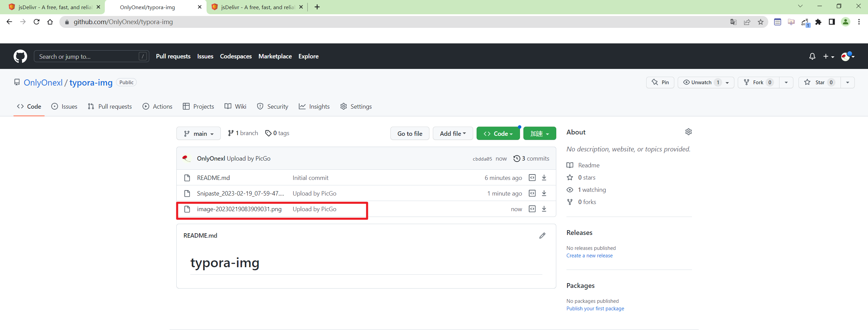Click the translate page icon
The width and height of the screenshot is (868, 330).
(733, 22)
